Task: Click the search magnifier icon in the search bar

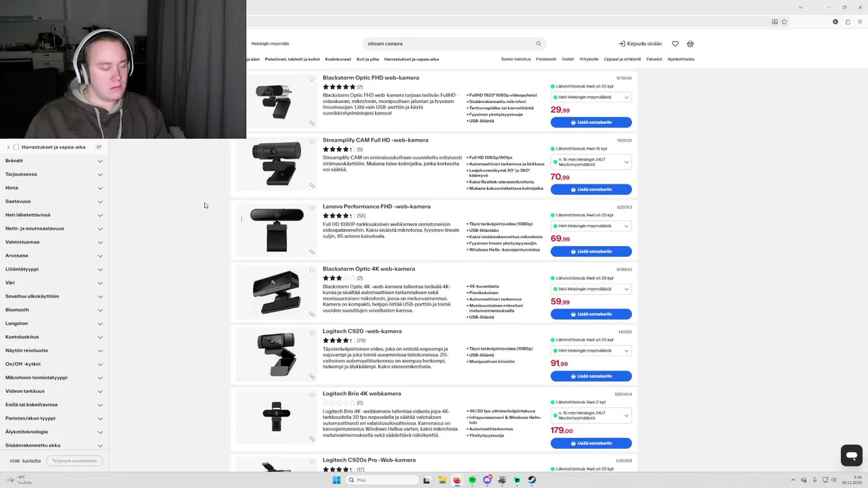Action: 538,43
